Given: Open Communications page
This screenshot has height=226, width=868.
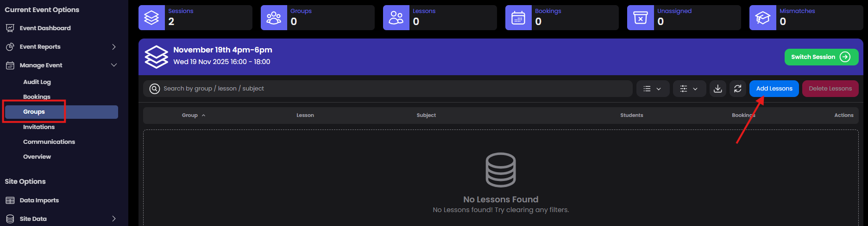Looking at the screenshot, I should click(x=49, y=142).
